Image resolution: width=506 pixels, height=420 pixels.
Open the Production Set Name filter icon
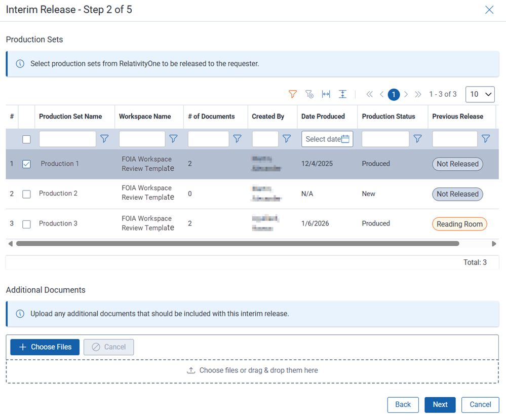point(104,139)
